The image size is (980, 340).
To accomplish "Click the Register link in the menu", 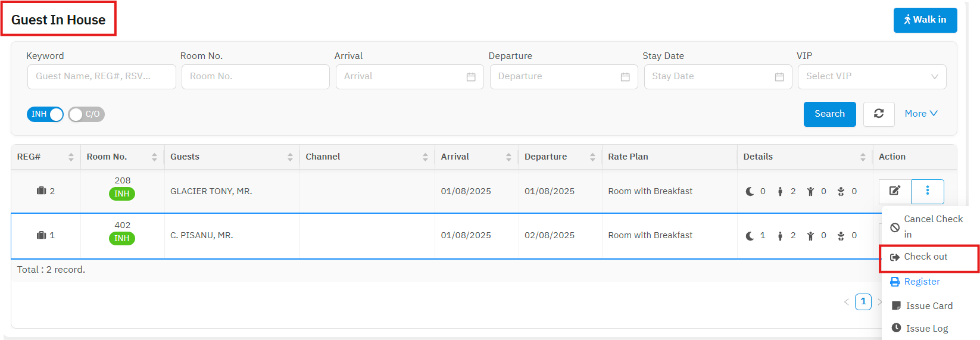I will pyautogui.click(x=922, y=282).
